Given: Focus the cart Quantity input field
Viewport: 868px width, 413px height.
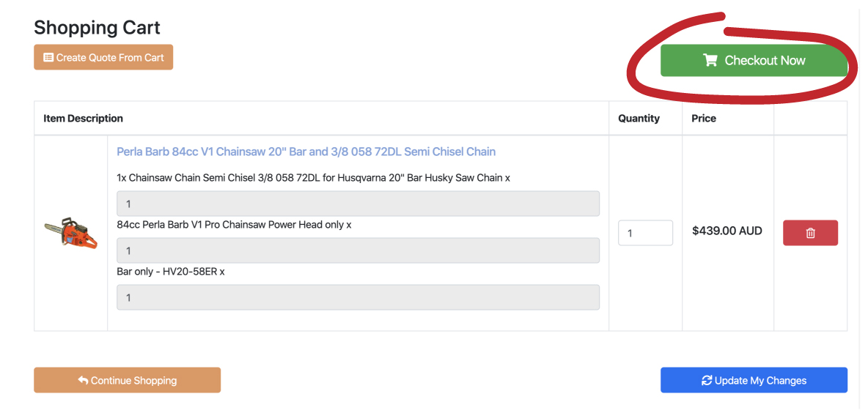Looking at the screenshot, I should (645, 233).
